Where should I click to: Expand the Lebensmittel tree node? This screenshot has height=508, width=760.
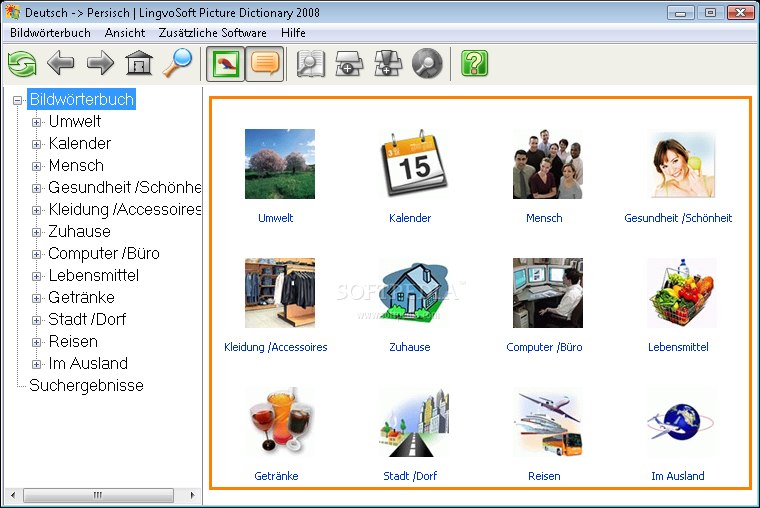[36, 276]
